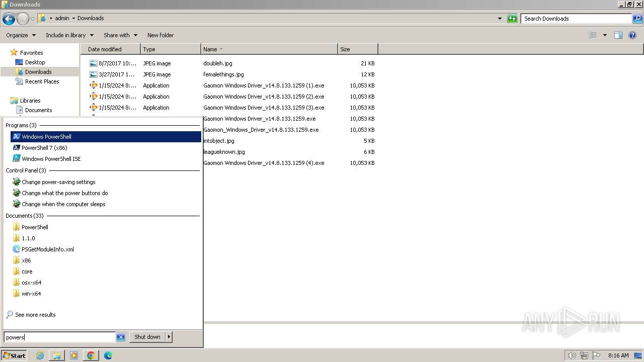Image resolution: width=644 pixels, height=362 pixels.
Task: Open the Share with menu
Action: point(120,35)
